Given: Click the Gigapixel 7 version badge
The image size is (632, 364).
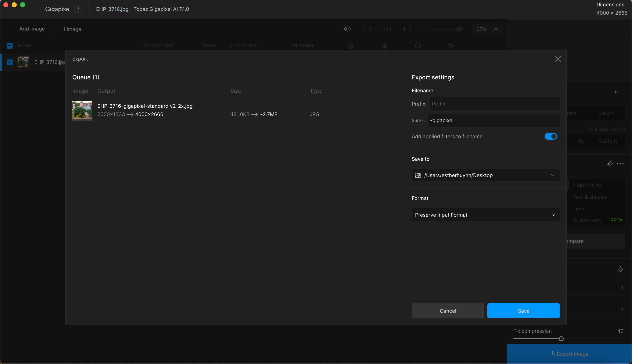Looking at the screenshot, I should pos(78,9).
